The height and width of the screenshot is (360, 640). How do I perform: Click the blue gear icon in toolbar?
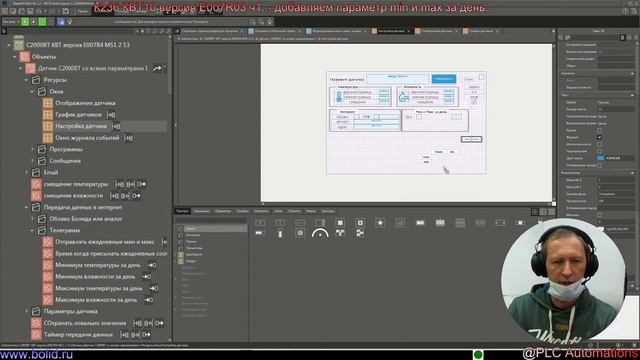point(61,22)
